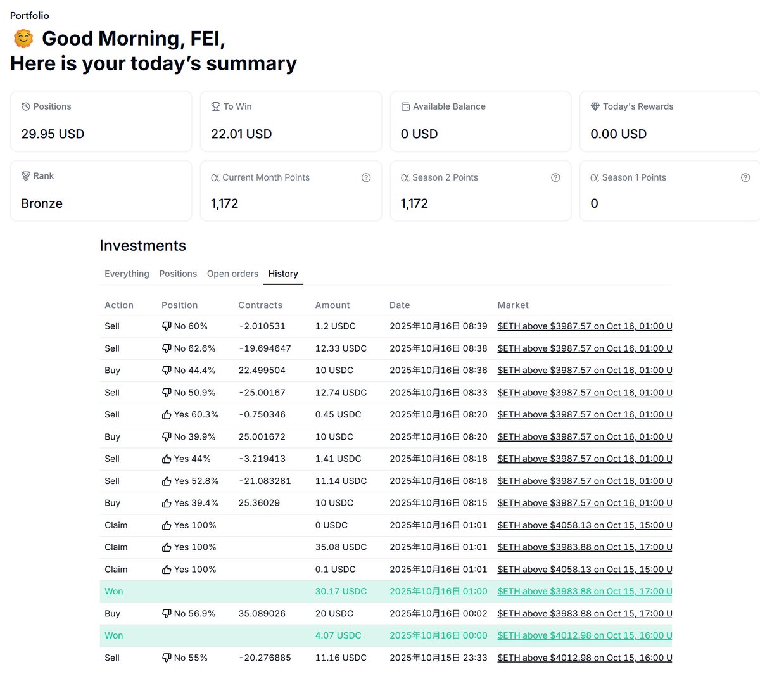Follow the market link for Won 4.07 USDC
The height and width of the screenshot is (700, 760).
[585, 635]
